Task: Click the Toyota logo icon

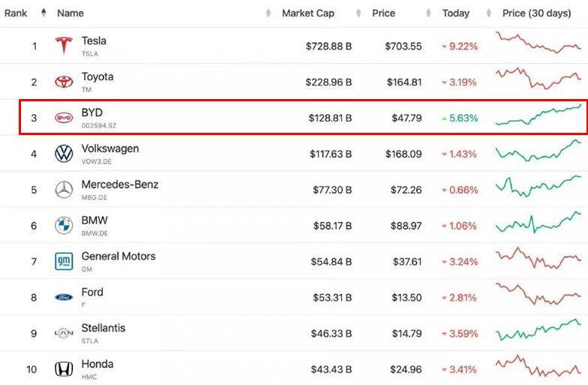Action: coord(64,82)
